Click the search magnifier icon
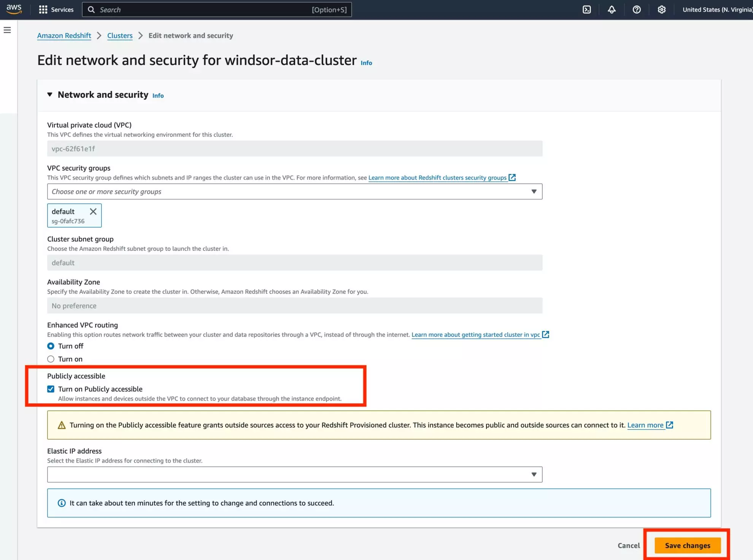753x560 pixels. point(91,10)
